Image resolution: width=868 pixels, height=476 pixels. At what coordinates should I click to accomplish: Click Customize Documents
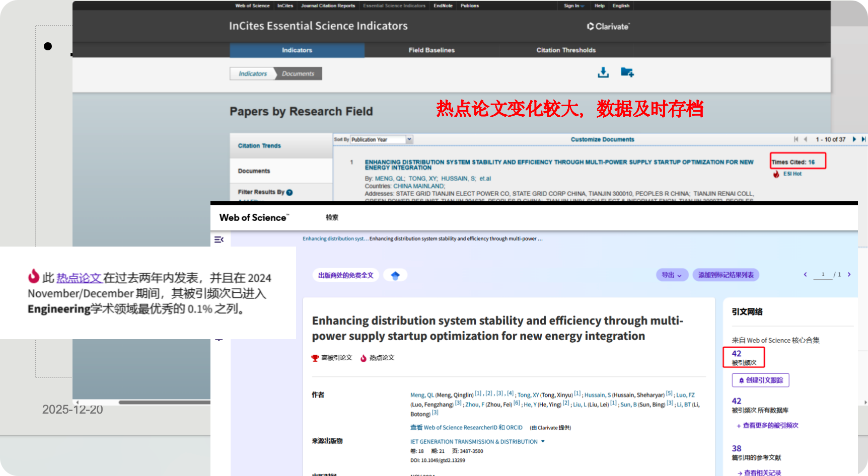(x=602, y=140)
